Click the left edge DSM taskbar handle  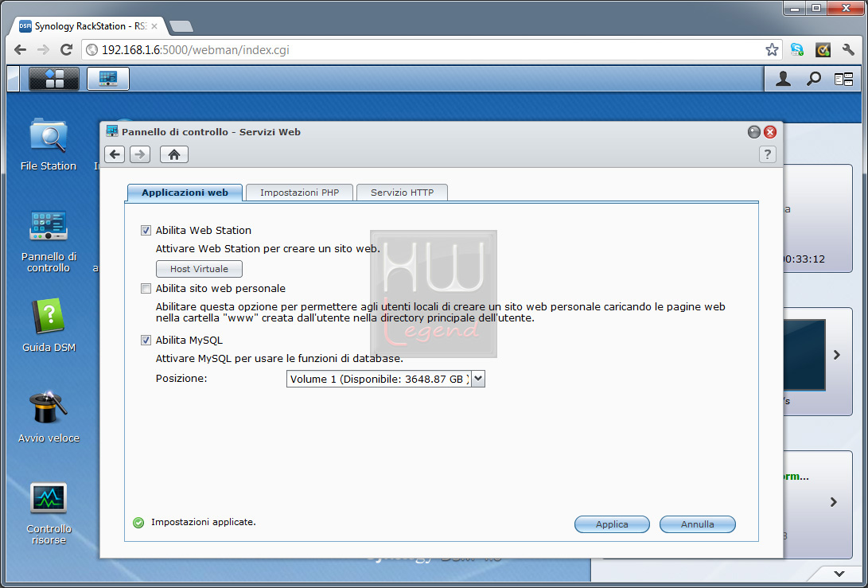(14, 79)
